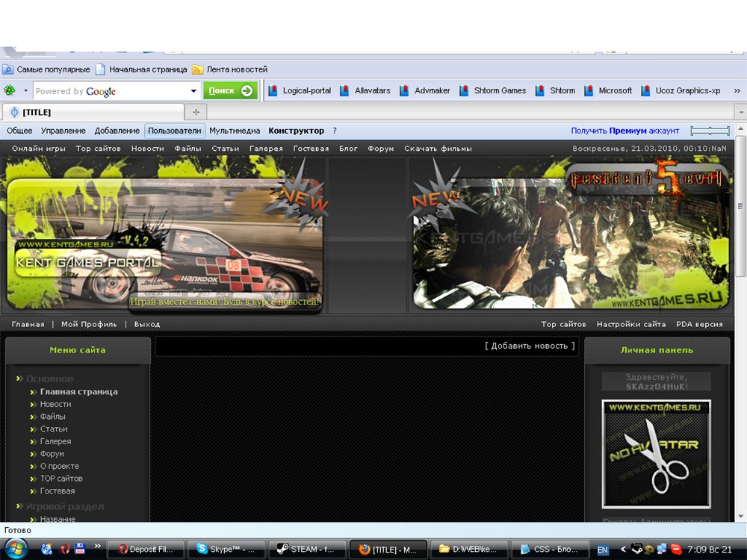This screenshot has height=560, width=747.
Task: Show hidden tray icons with the arrow
Action: pyautogui.click(x=623, y=550)
